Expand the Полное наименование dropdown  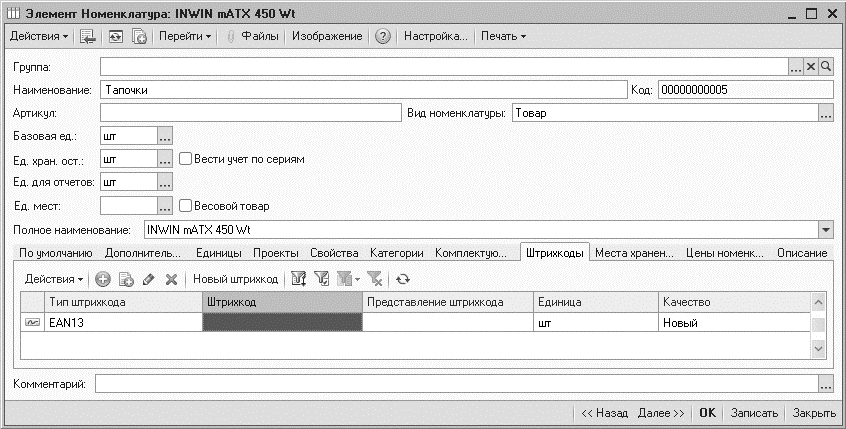(825, 230)
